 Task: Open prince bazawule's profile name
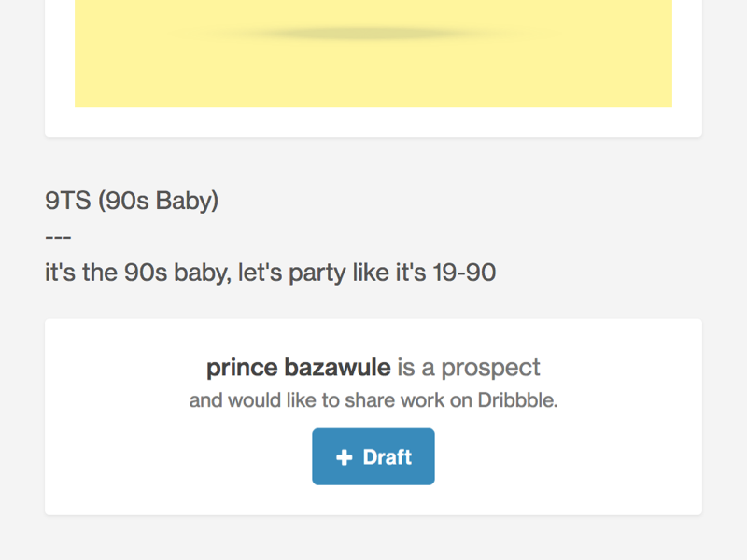point(298,368)
